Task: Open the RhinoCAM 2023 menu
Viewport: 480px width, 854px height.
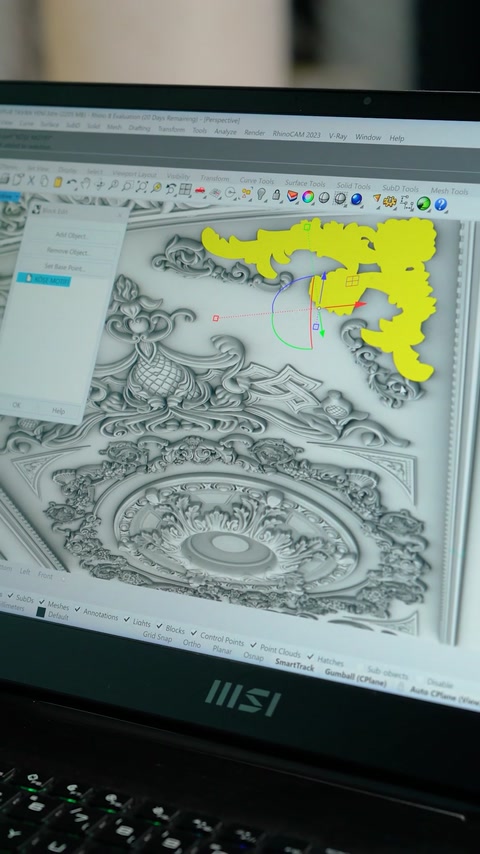Action: [x=296, y=134]
